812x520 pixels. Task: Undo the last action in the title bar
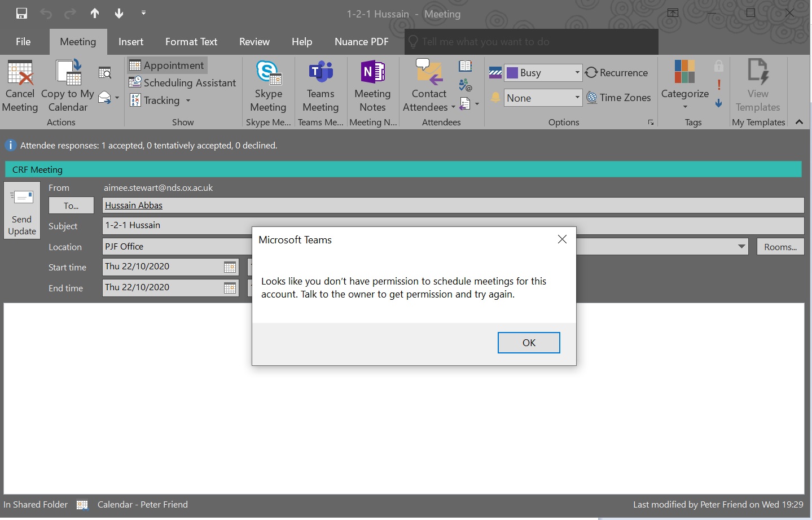46,13
